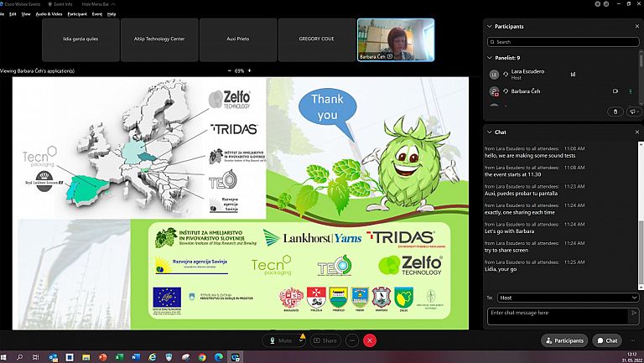
Task: Click chat message 'try to share screen'
Action: click(x=506, y=251)
